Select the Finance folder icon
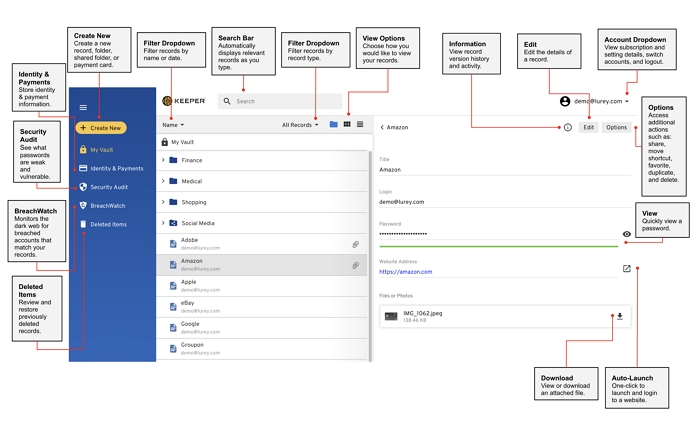Viewport: 700px width, 432px height. tap(174, 160)
